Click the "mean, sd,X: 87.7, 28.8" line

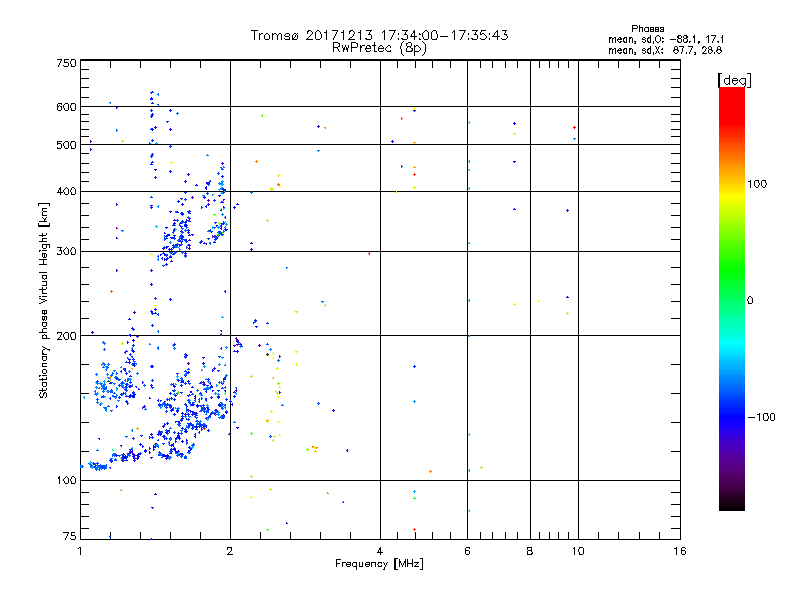click(x=665, y=50)
